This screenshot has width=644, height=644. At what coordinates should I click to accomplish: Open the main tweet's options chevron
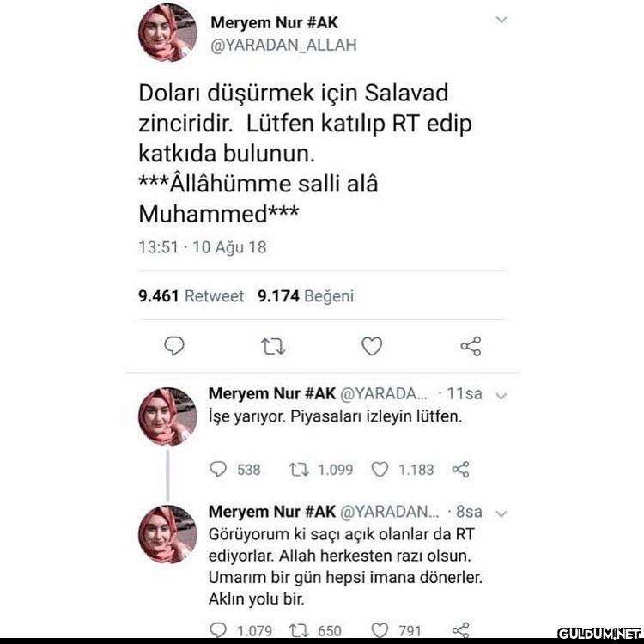501,19
